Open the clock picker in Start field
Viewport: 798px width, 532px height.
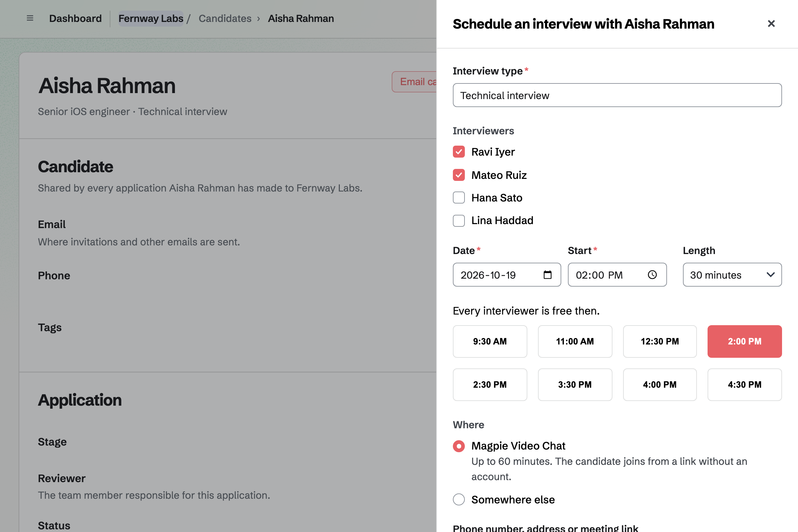[x=652, y=275]
